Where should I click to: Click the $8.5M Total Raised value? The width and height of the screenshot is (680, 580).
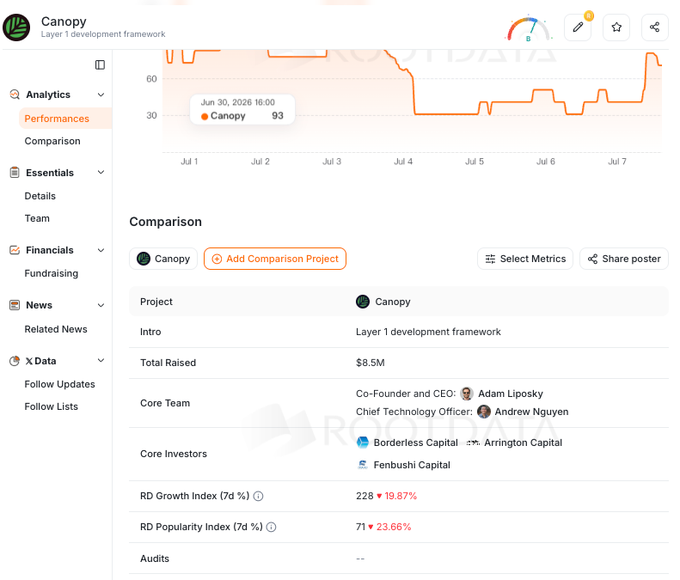[x=370, y=363]
